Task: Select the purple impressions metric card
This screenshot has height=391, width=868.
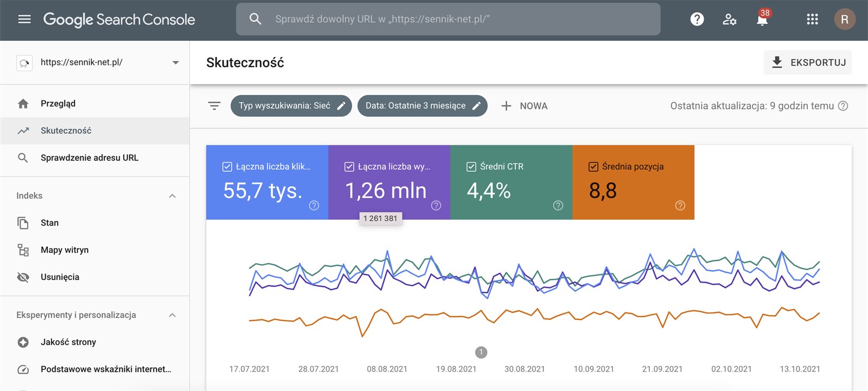Action: click(x=389, y=182)
